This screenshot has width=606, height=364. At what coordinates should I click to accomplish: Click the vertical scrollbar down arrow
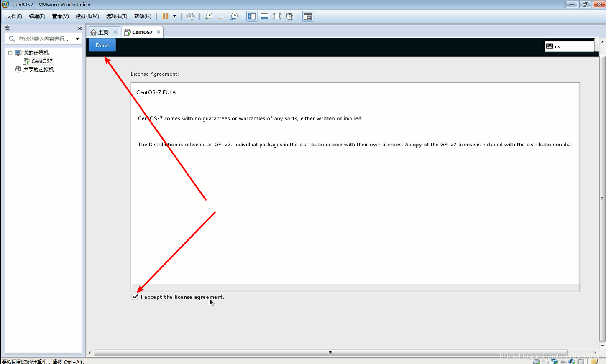click(x=603, y=346)
